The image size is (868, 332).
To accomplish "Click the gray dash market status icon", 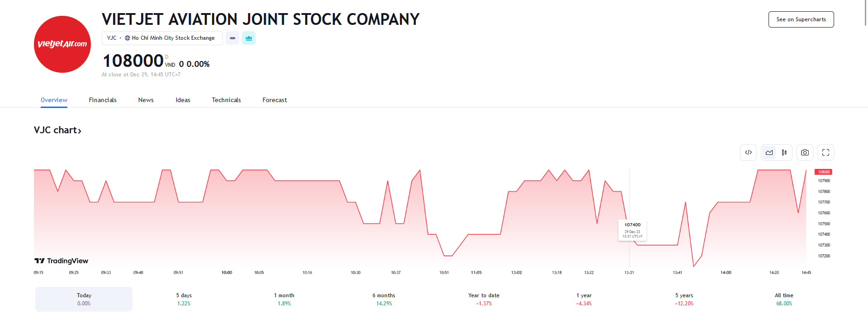I will coord(232,38).
